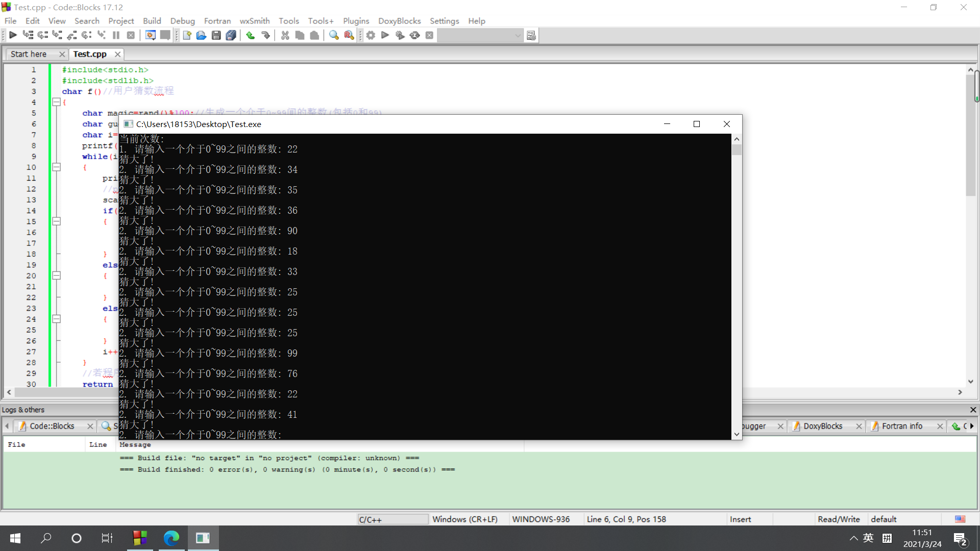Open the Debug menu
This screenshot has width=980, height=551.
pos(181,21)
